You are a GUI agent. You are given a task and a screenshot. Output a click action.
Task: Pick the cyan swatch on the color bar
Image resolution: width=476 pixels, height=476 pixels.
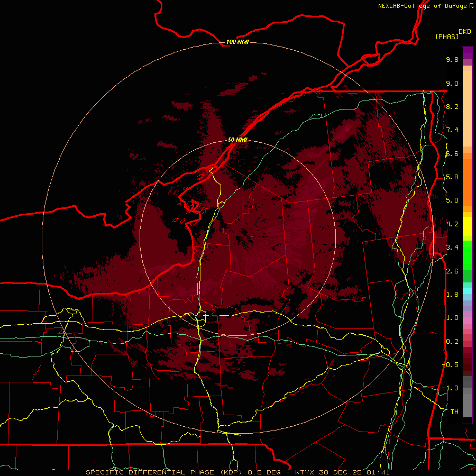pyautogui.click(x=467, y=291)
